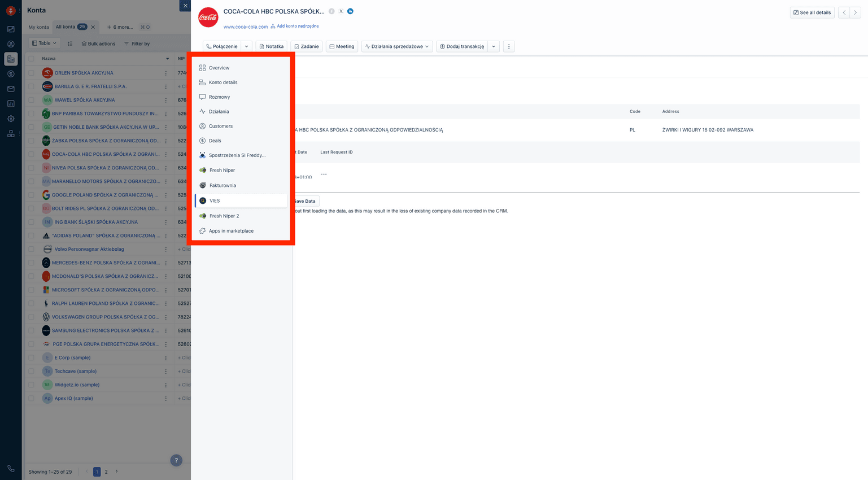Open the www.coca-cola.com link
This screenshot has height=480, width=868.
[246, 27]
